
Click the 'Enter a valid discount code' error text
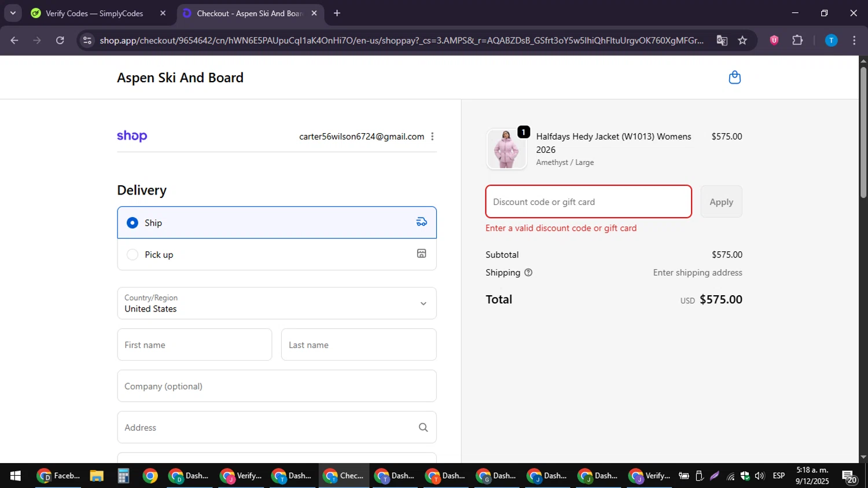[561, 228]
